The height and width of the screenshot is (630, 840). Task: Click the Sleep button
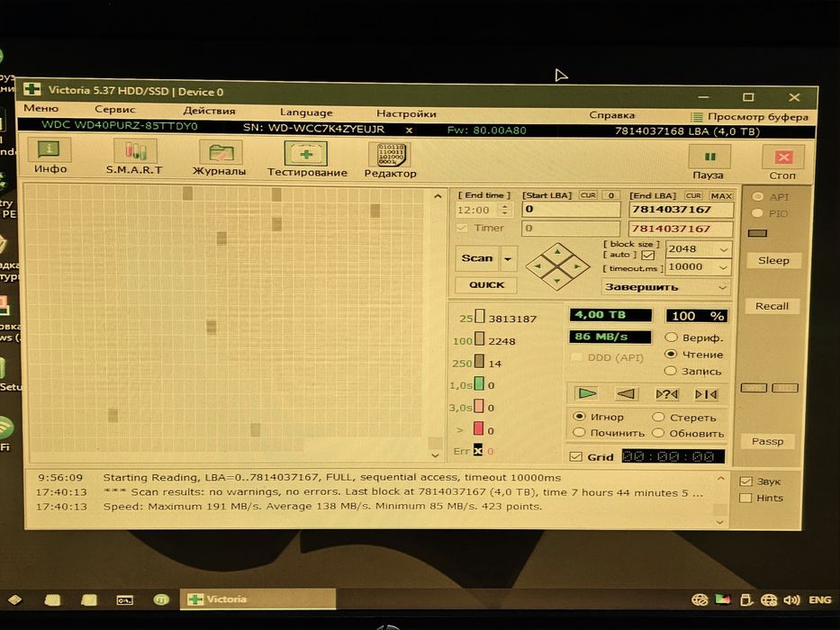(773, 261)
